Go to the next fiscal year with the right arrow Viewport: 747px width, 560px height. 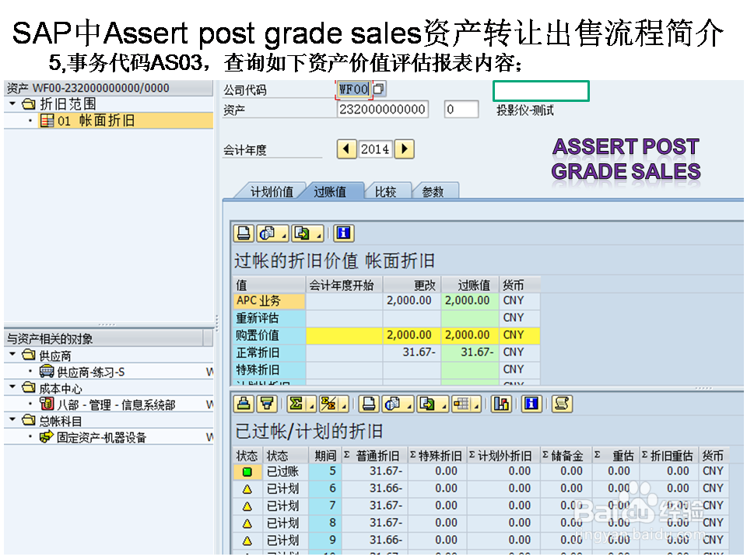coord(405,149)
